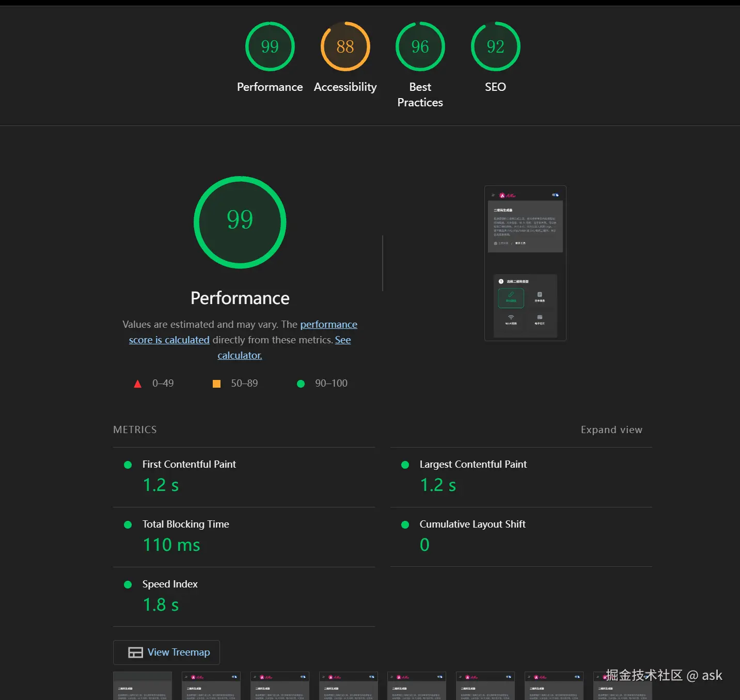The image size is (740, 700).
Task: Click the treemap icon in View Treemap
Action: coord(135,653)
